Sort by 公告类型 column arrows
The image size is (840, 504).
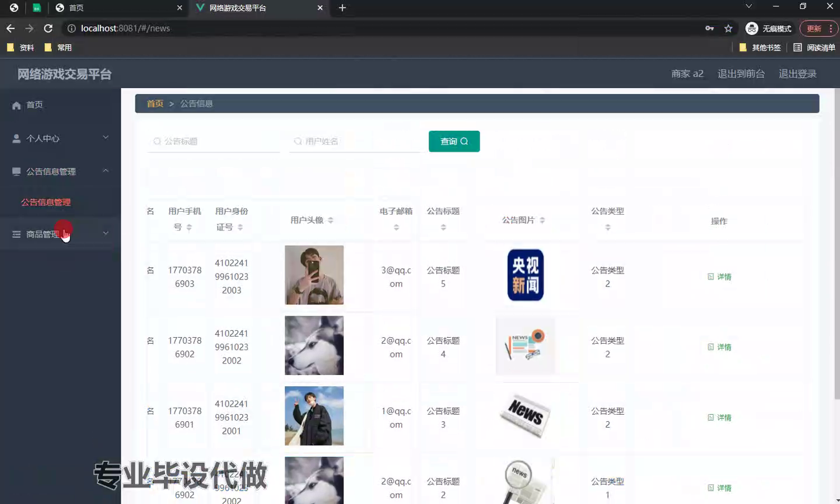[608, 228]
